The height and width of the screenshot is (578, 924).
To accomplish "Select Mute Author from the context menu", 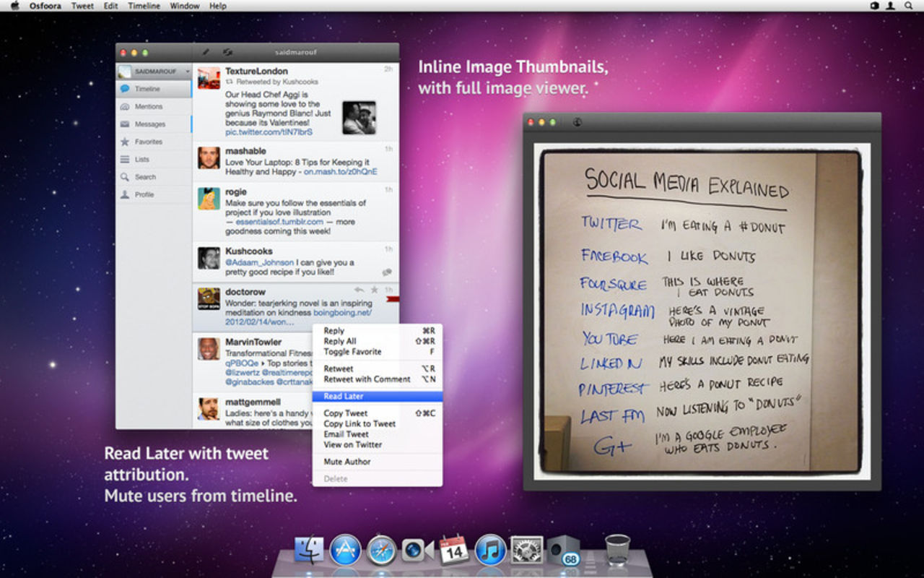I will 346,462.
